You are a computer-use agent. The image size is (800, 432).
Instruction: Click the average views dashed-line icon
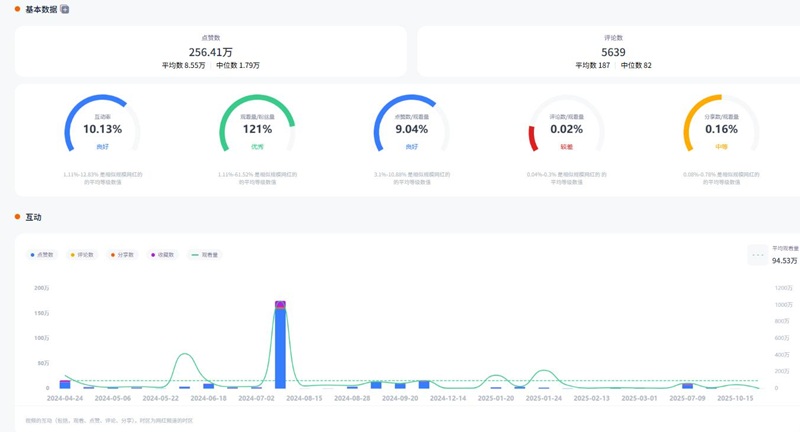point(758,255)
